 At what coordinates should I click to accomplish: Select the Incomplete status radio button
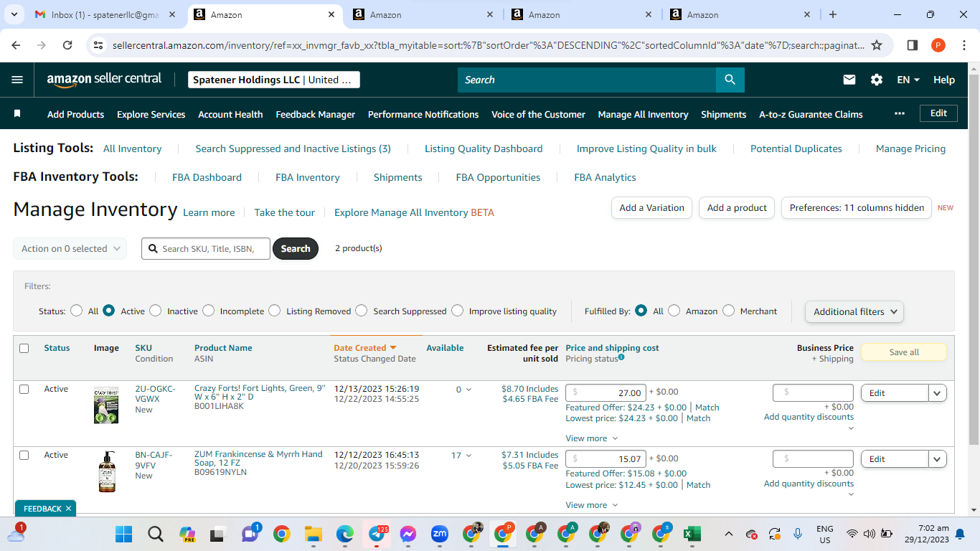click(x=209, y=311)
